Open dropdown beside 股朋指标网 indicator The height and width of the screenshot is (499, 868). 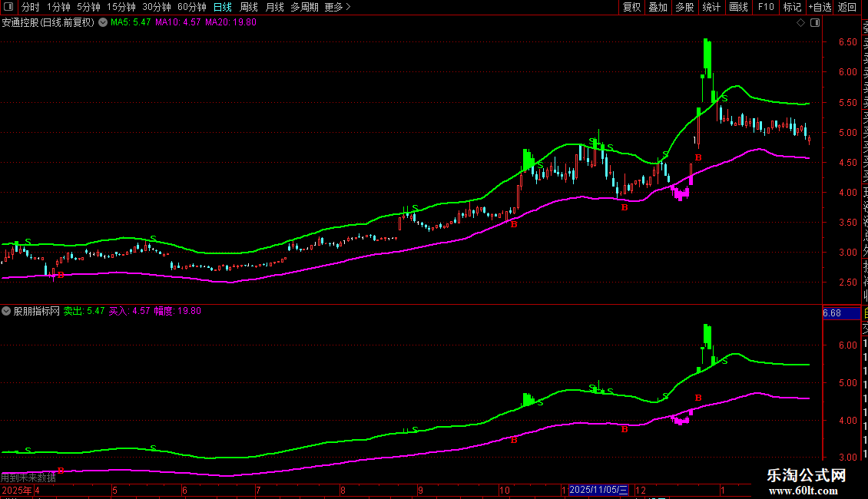point(6,311)
